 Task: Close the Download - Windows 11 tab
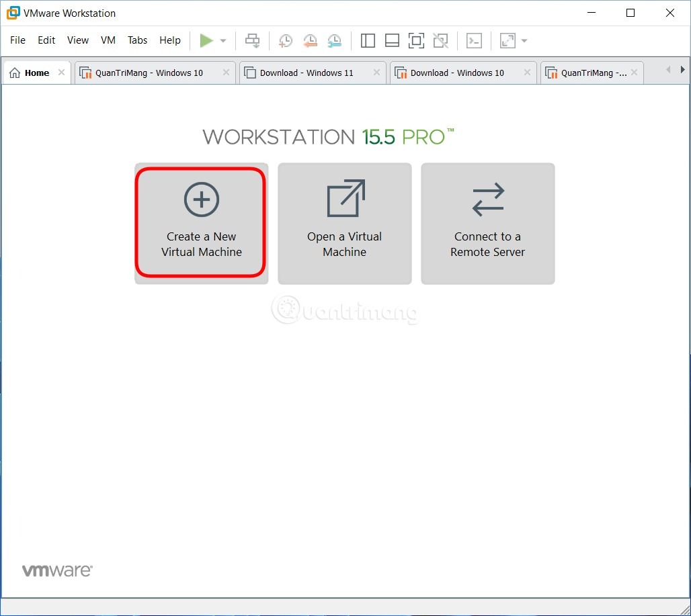377,72
